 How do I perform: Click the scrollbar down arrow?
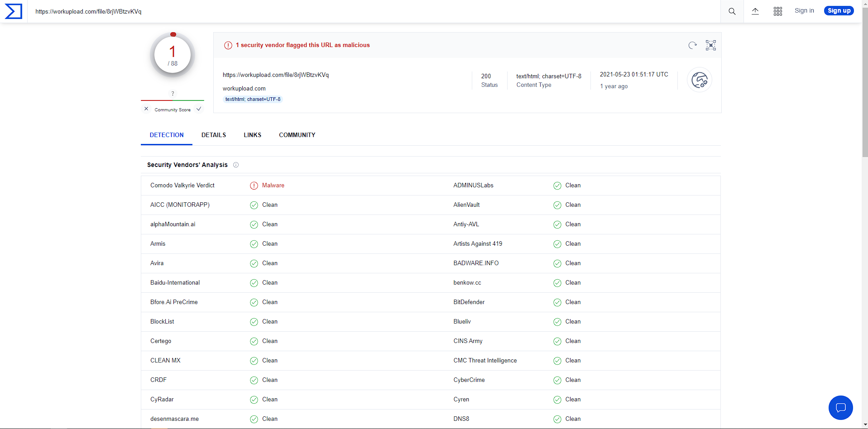865,425
